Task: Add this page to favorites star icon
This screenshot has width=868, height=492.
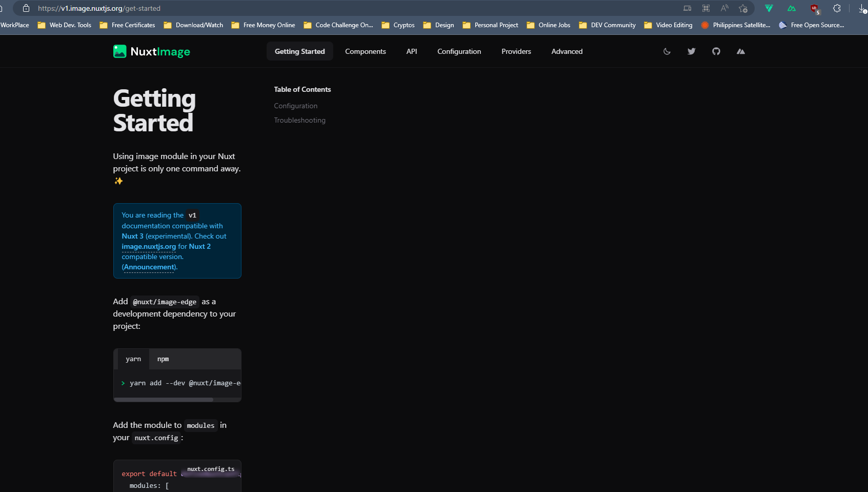Action: [743, 8]
